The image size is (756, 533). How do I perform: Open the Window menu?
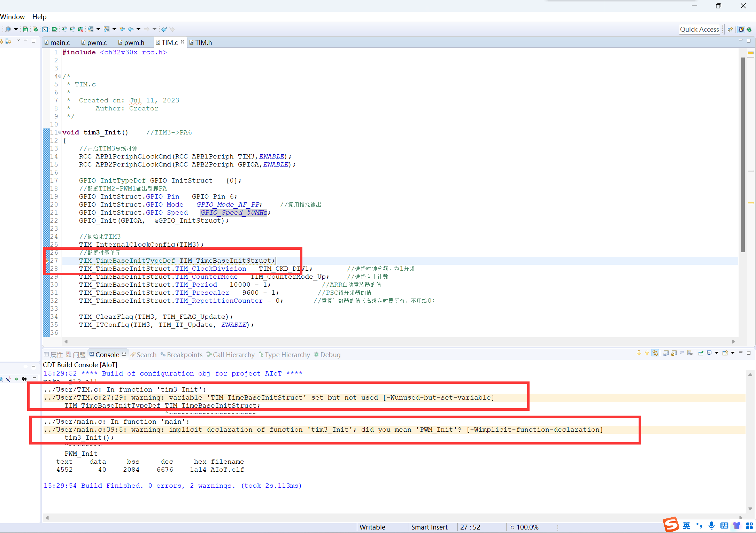13,17
